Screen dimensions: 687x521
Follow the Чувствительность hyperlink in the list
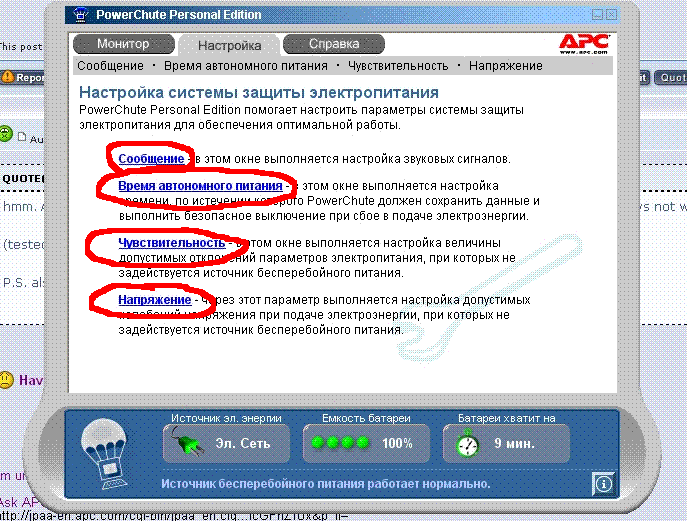click(x=172, y=243)
